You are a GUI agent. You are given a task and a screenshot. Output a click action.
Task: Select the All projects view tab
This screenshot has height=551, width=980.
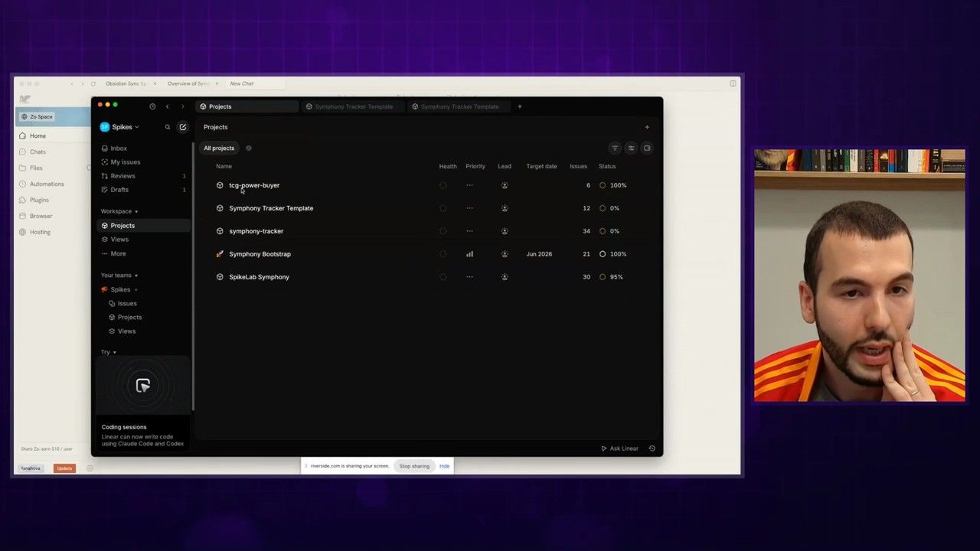click(x=219, y=148)
